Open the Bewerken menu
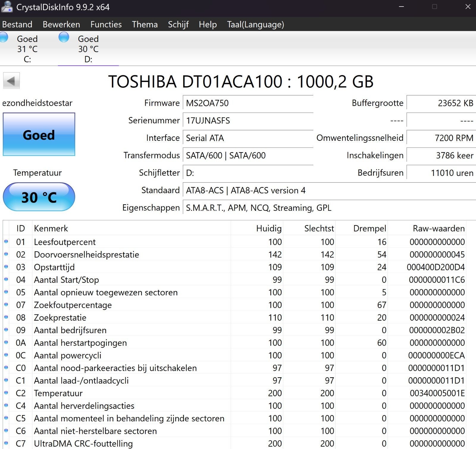Screen dimensions: 476x449 (x=61, y=24)
